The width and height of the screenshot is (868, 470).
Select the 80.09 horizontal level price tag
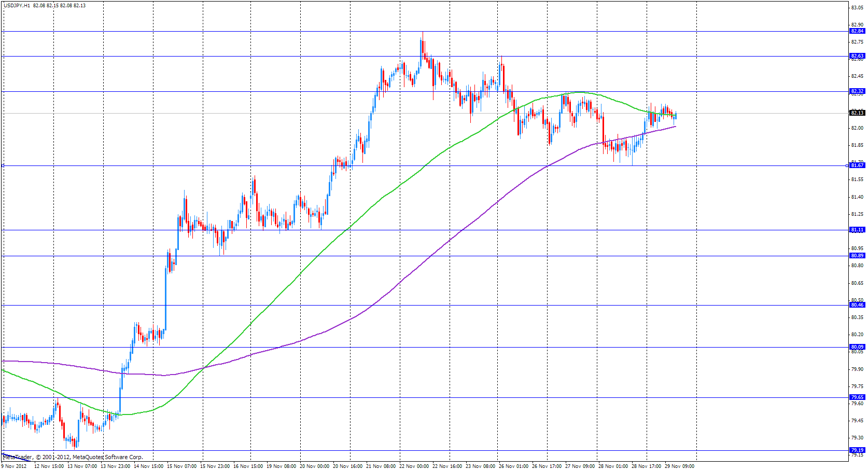857,347
